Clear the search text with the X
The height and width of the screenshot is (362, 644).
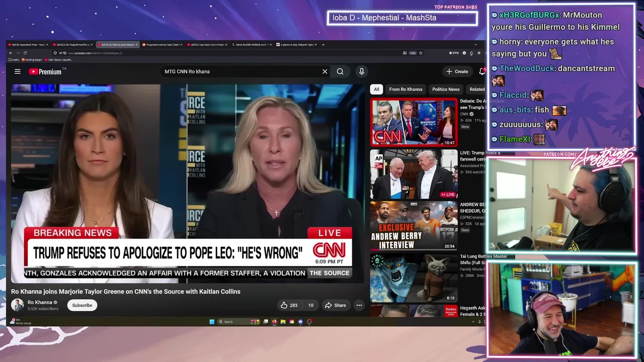325,71
